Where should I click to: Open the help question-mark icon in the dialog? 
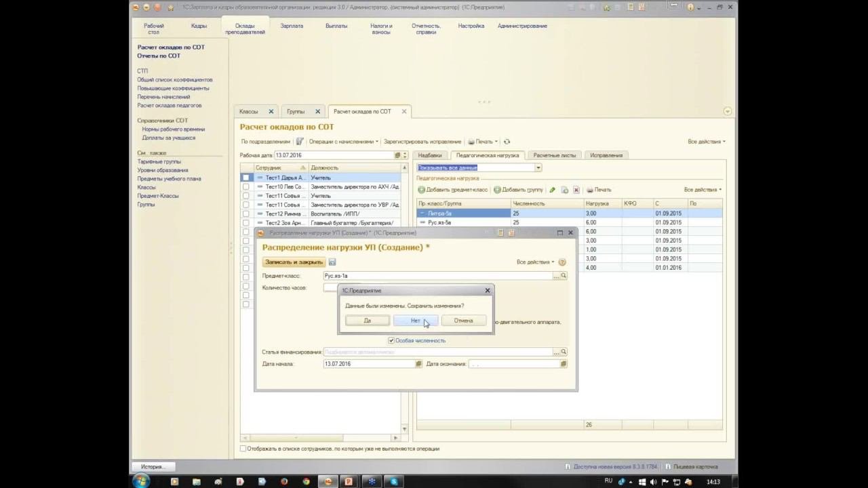[562, 262]
